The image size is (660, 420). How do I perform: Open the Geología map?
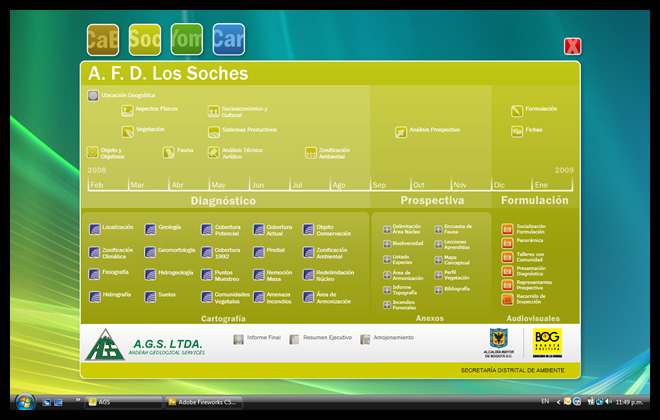pyautogui.click(x=150, y=228)
